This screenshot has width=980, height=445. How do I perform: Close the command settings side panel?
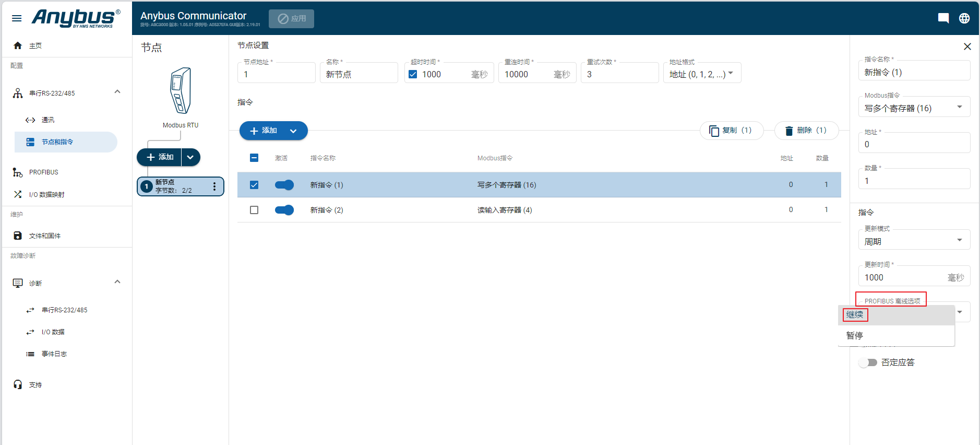click(967, 46)
